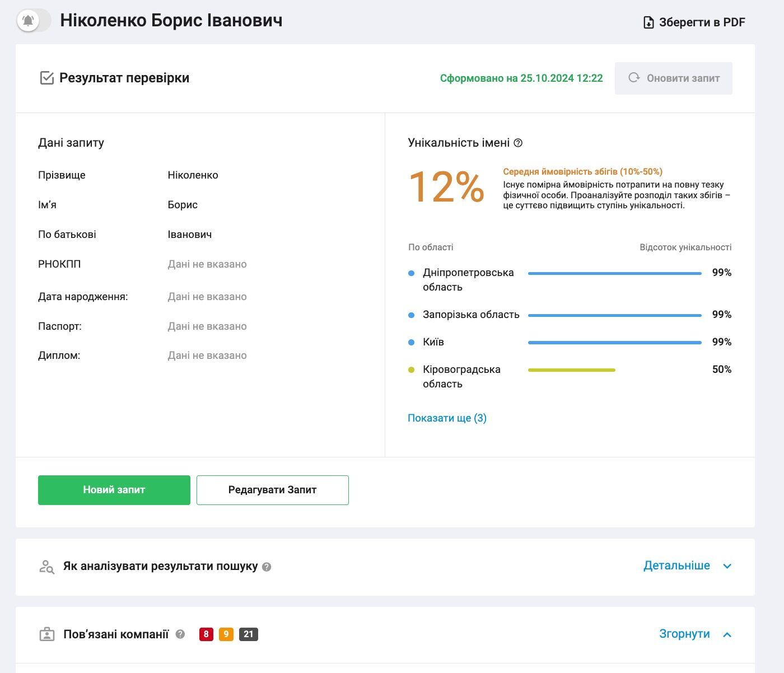Open help icon next to Унікальність імені
The width and height of the screenshot is (784, 673).
click(518, 143)
